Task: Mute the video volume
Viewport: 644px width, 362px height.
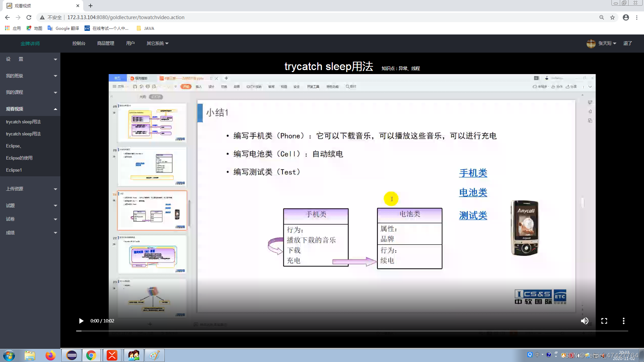Action: point(584,321)
